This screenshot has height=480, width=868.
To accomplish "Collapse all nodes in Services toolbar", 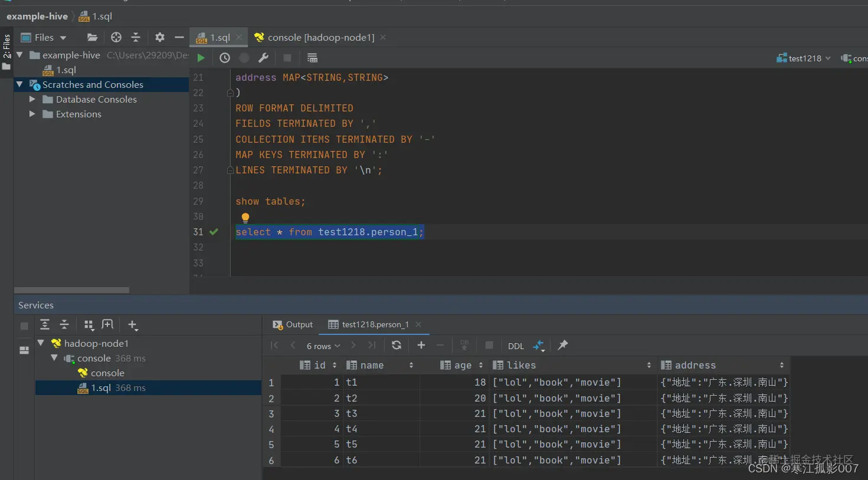I will click(x=64, y=324).
